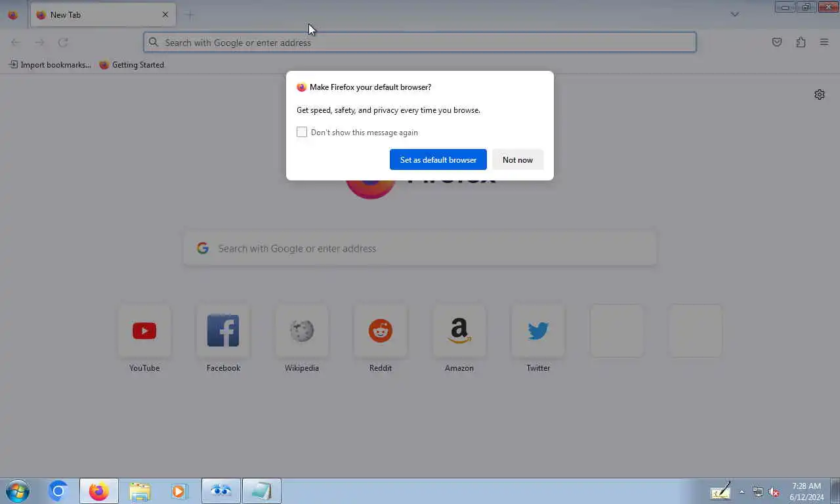Viewport: 840px width, 504px height.
Task: Open the List all tabs dropdown
Action: tap(735, 14)
